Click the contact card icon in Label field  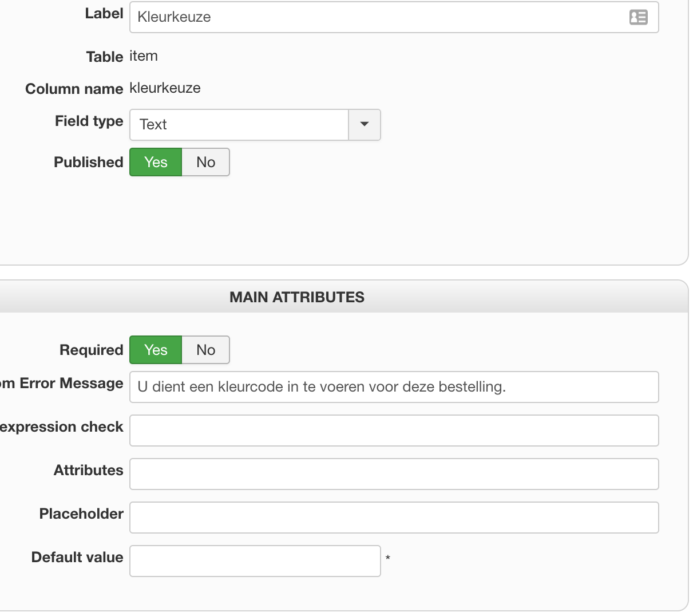(638, 17)
